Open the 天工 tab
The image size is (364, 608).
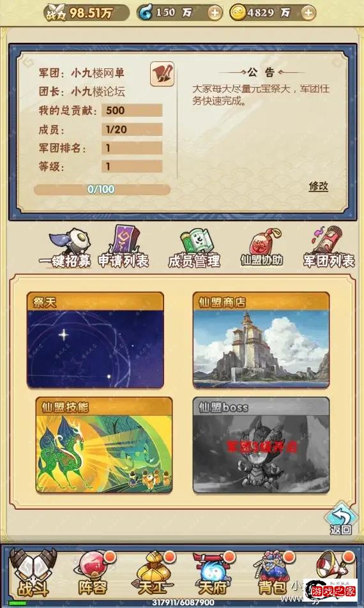tap(153, 573)
